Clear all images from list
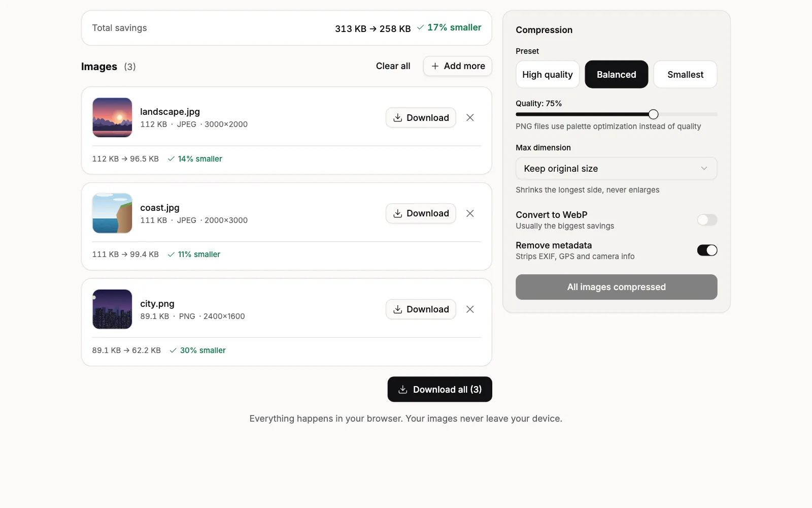The width and height of the screenshot is (812, 508). [393, 66]
